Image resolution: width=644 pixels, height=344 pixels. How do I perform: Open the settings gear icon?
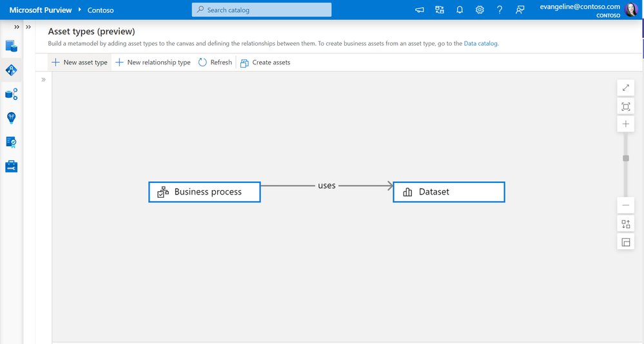click(x=480, y=10)
